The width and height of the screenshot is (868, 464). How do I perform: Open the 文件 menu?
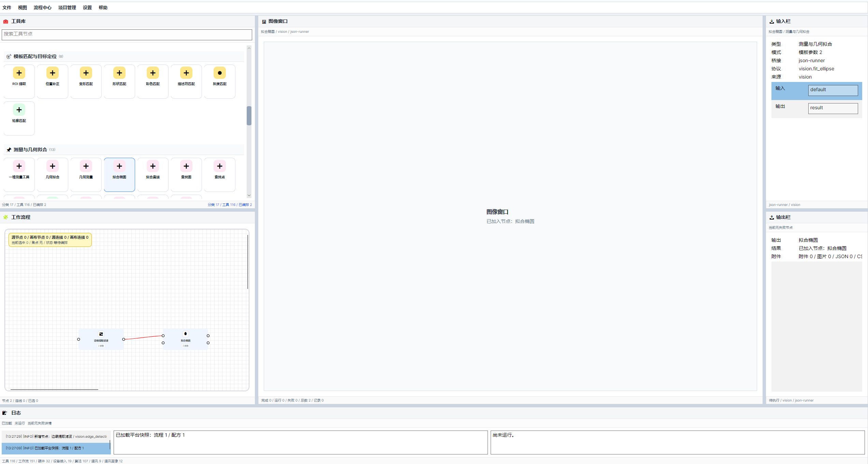click(x=7, y=8)
